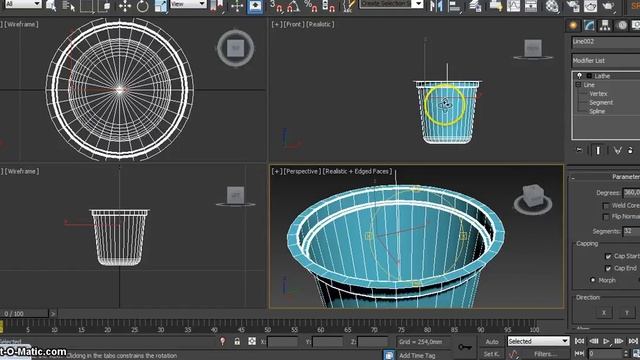This screenshot has height=360, width=640.
Task: Select Vertex sub-object level
Action: point(598,93)
